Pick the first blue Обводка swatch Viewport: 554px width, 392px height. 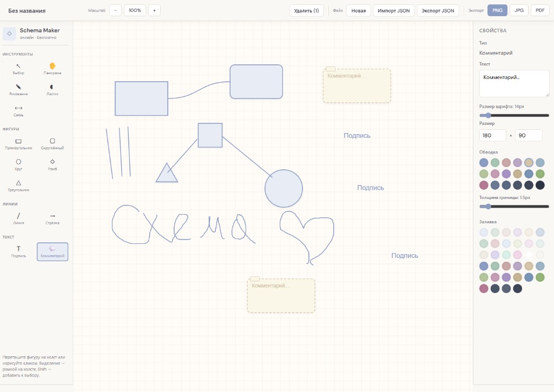click(484, 162)
